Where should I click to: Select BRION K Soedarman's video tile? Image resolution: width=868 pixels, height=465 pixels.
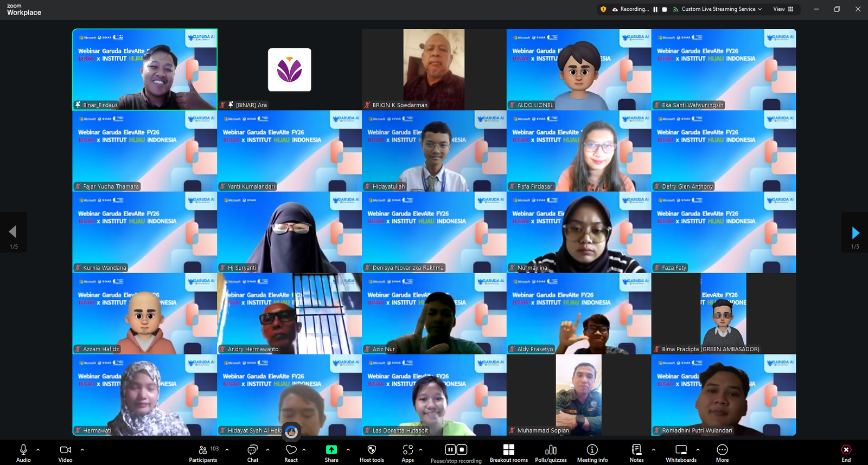(x=434, y=69)
